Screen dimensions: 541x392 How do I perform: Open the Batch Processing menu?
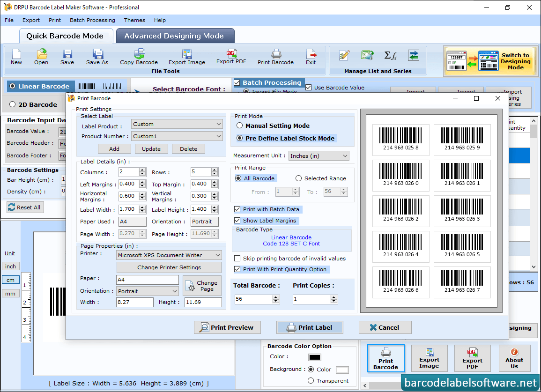92,20
